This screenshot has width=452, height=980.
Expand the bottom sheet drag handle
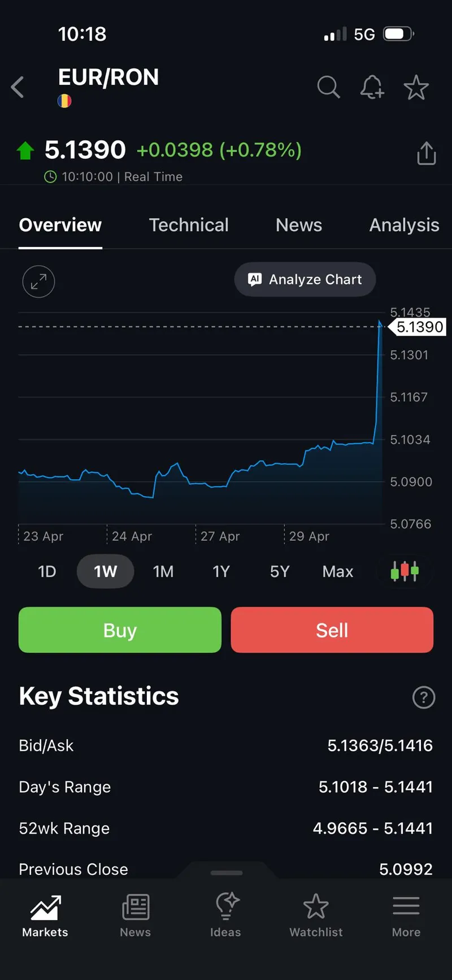pyautogui.click(x=226, y=873)
